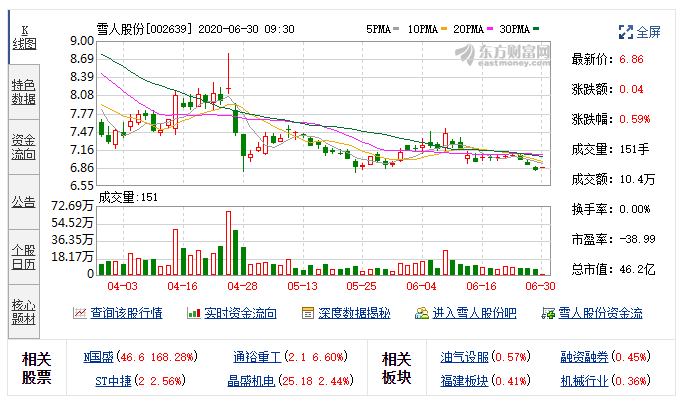This screenshot has width=688, height=405.
Task: Click the 张跌幅 value 0.59%
Action: click(634, 119)
